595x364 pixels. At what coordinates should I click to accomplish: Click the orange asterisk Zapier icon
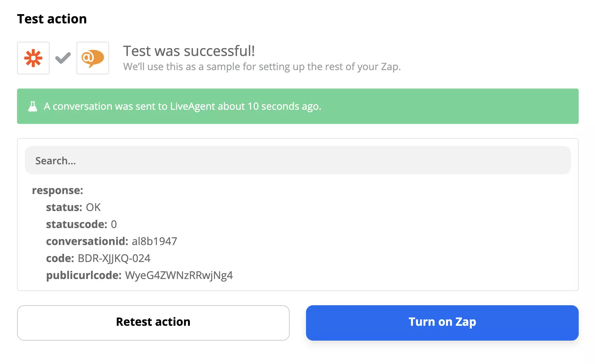(x=33, y=58)
